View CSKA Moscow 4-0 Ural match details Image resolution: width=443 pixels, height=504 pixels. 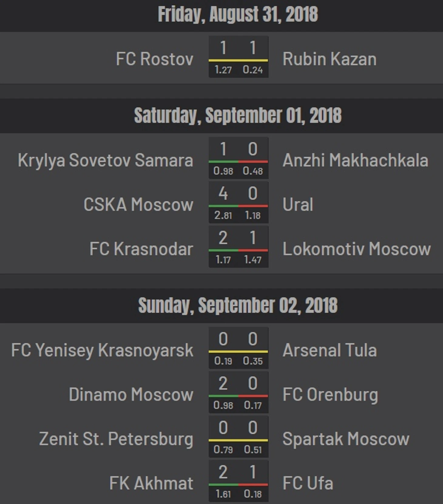[238, 202]
